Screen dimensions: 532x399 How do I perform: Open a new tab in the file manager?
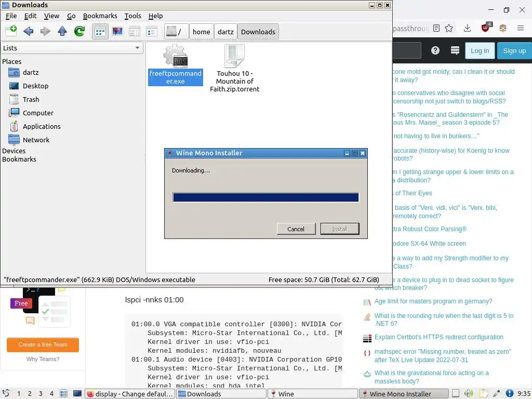tap(11, 31)
